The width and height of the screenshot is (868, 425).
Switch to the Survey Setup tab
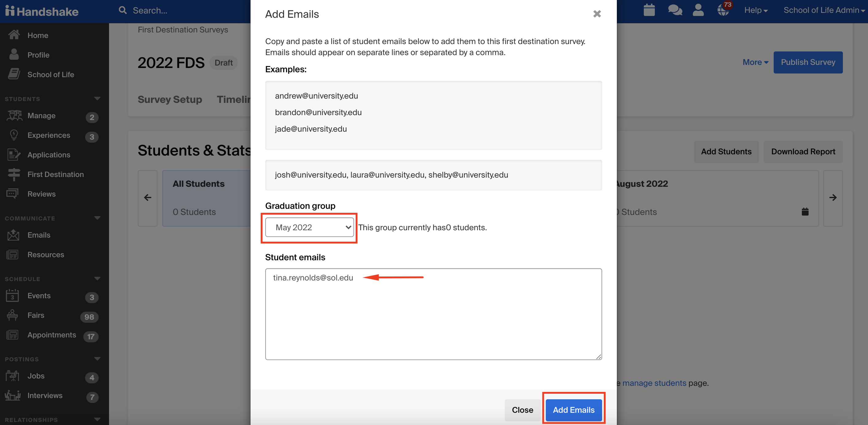click(x=169, y=100)
